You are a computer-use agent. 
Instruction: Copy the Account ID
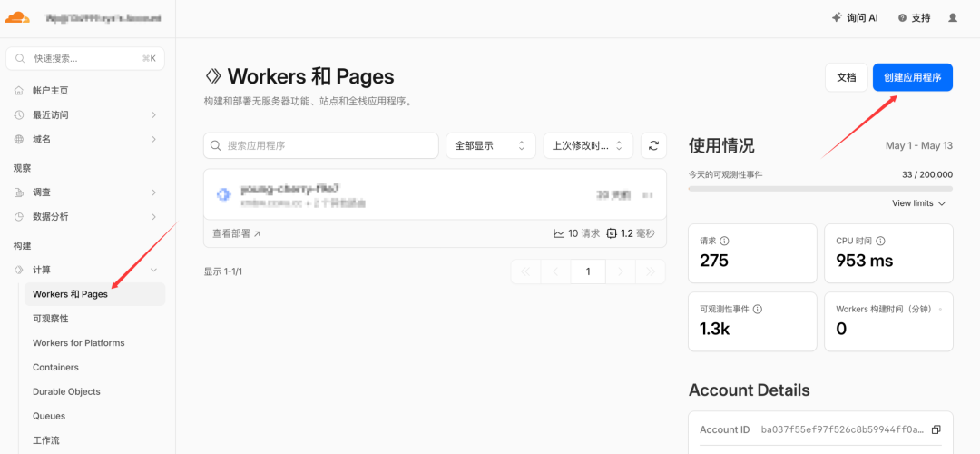936,429
